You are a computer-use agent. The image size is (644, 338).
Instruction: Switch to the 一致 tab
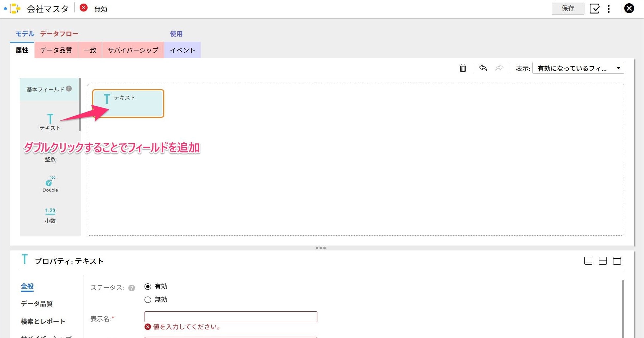click(90, 50)
